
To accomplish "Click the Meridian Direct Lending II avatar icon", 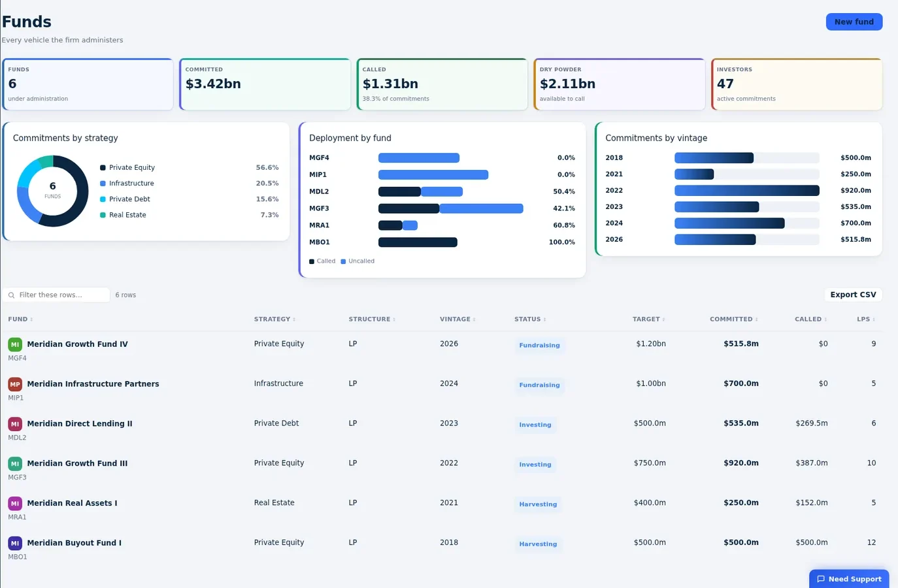I will 15,424.
